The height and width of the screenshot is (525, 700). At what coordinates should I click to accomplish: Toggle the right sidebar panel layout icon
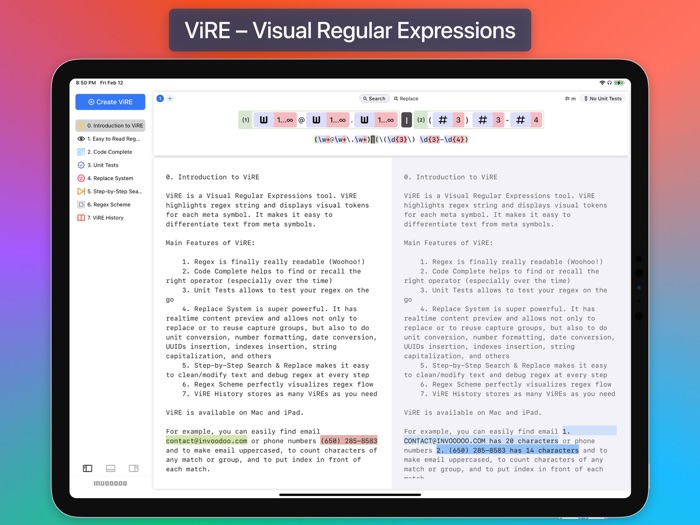(133, 468)
